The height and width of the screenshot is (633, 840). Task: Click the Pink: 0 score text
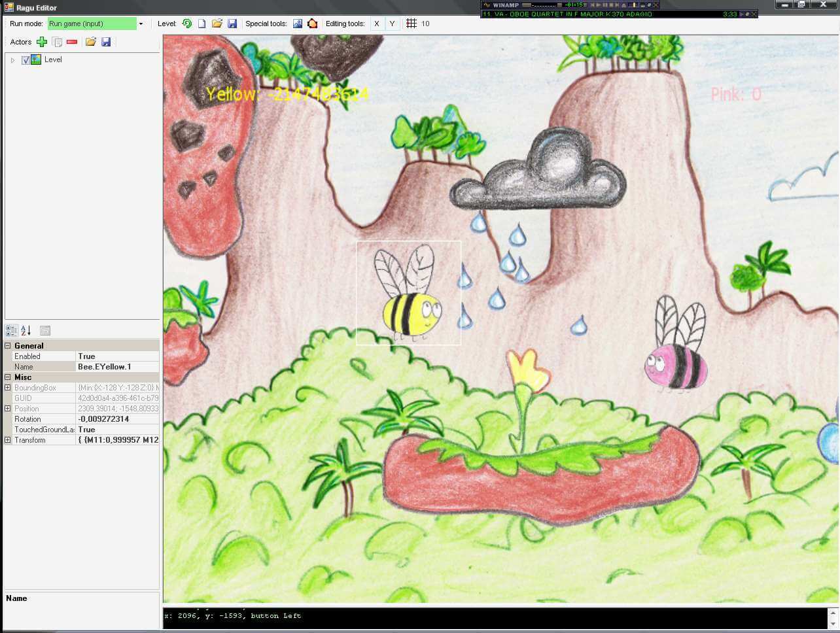[x=736, y=95]
